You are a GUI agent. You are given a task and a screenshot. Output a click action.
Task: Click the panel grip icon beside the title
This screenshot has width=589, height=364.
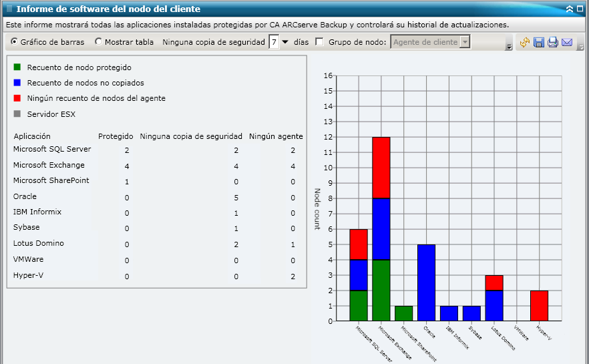9,8
